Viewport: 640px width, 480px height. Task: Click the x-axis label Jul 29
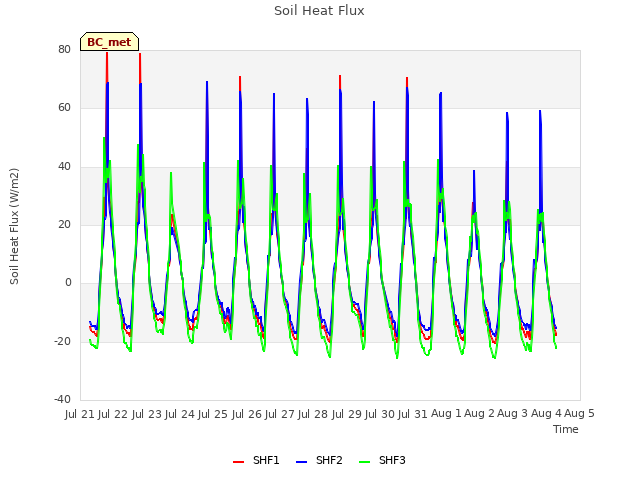(x=347, y=414)
